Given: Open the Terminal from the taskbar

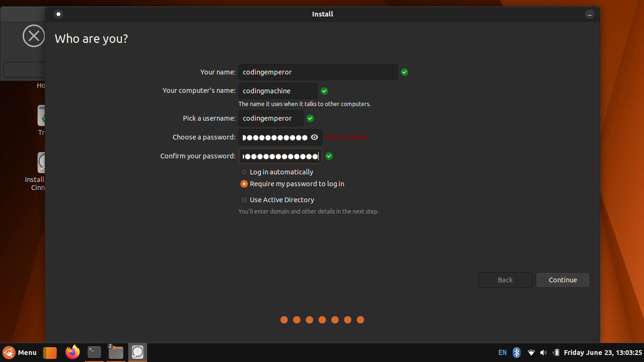Looking at the screenshot, I should click(94, 352).
